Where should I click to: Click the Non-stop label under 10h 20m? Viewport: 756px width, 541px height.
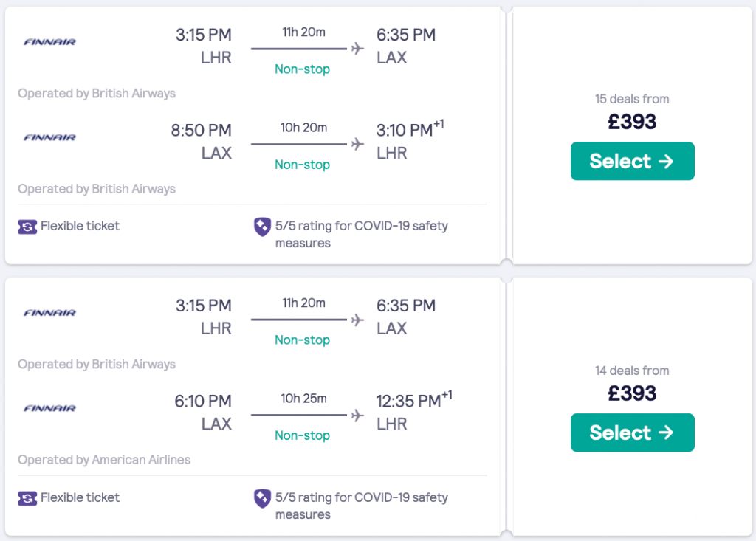(x=302, y=164)
